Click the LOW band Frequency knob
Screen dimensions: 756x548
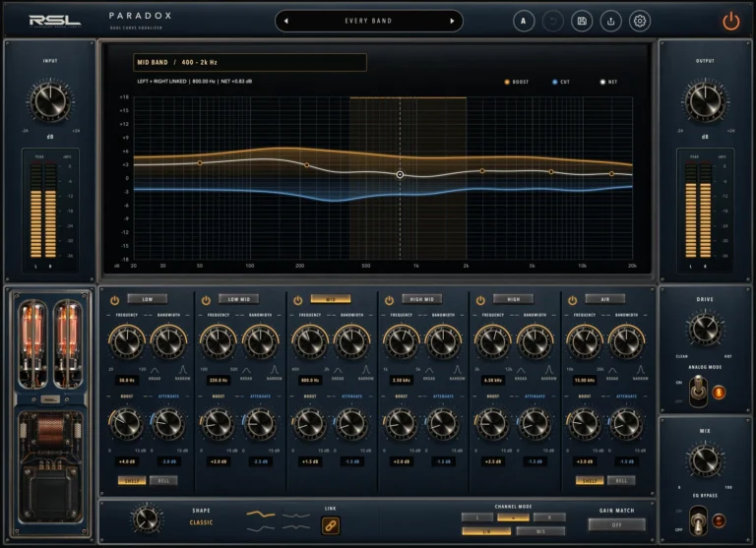(127, 341)
